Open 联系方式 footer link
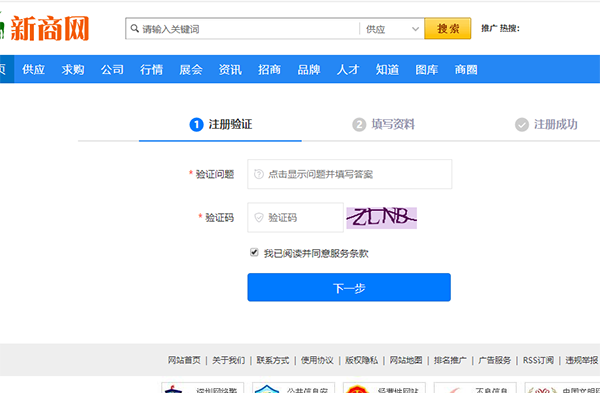Viewport: 600px width, 393px height. point(273,360)
